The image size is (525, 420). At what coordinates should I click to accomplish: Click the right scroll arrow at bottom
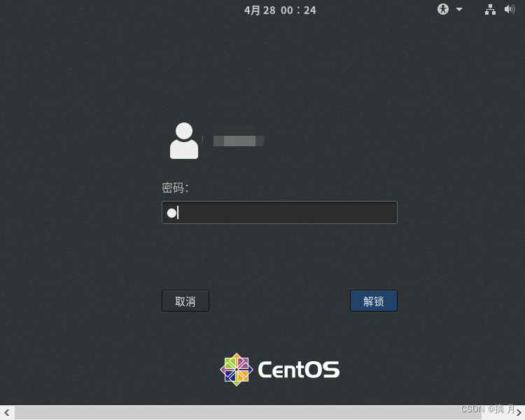pyautogui.click(x=519, y=412)
